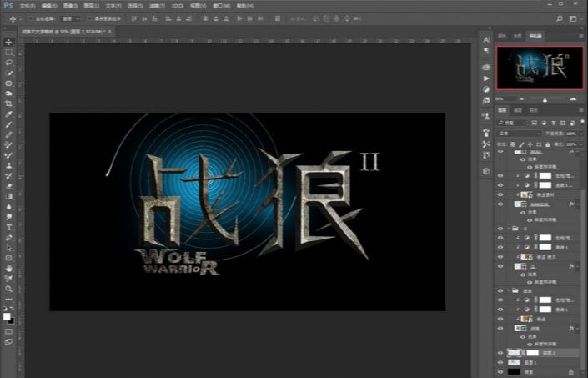This screenshot has height=378, width=588.
Task: Click the lock transparent pixels button
Action: pos(513,144)
